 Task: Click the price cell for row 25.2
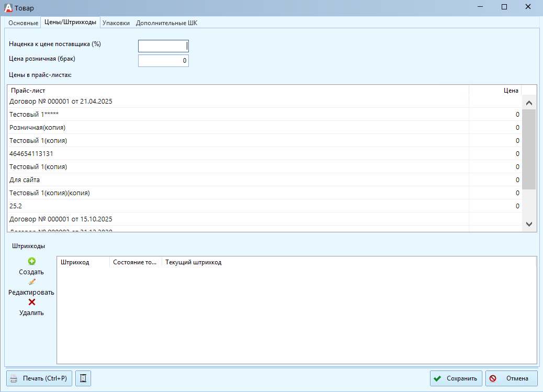pyautogui.click(x=495, y=206)
